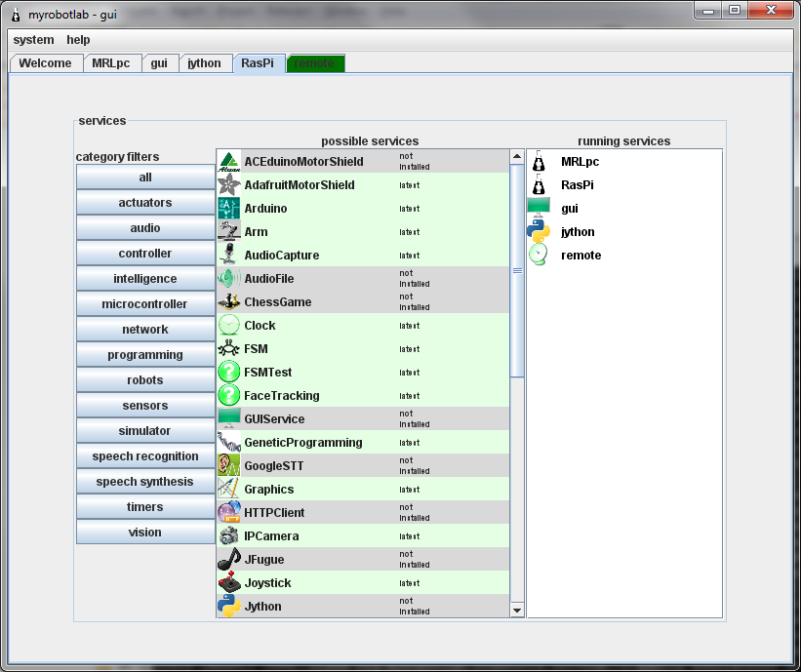This screenshot has height=672, width=801.
Task: Click the ChessGame not installed status
Action: point(415,301)
